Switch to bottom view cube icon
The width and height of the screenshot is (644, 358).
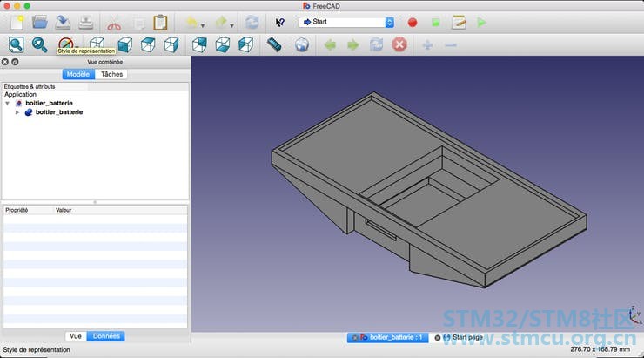pos(222,44)
